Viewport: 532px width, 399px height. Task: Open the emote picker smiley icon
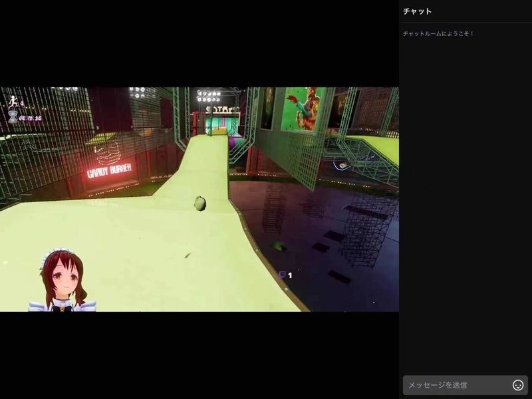[x=518, y=384]
